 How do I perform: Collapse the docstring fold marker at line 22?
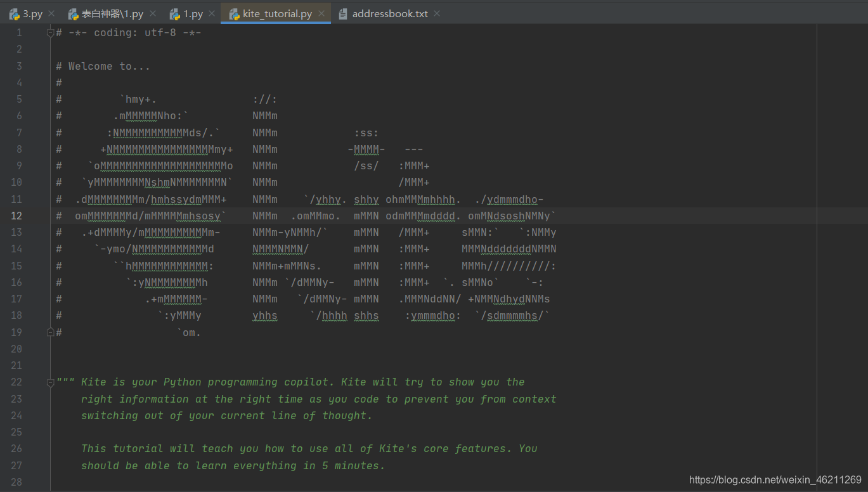(x=51, y=382)
